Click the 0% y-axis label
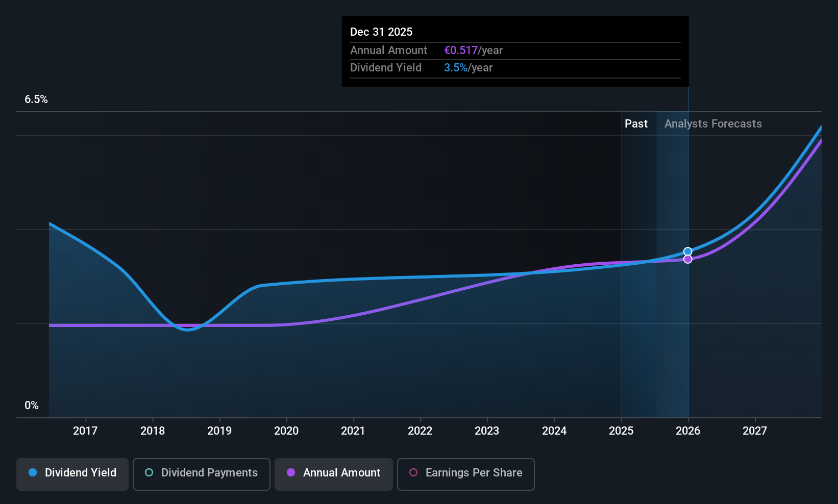Image resolution: width=838 pixels, height=504 pixels. [32, 406]
